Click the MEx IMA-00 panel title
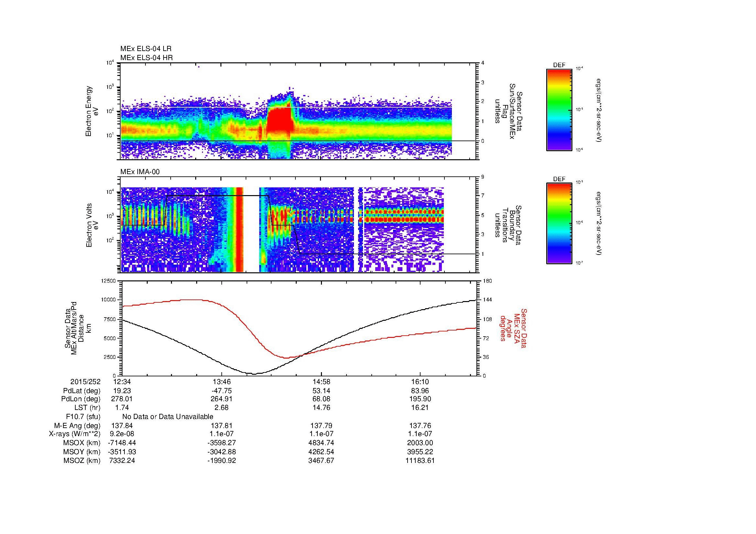This screenshot has height=534, width=756. click(x=140, y=172)
